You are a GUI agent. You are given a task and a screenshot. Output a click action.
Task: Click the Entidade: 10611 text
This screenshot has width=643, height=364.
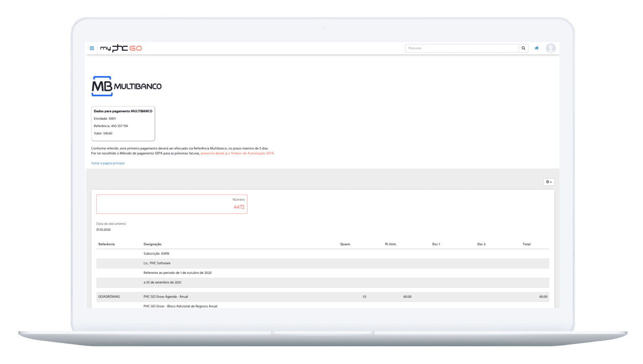pos(105,118)
